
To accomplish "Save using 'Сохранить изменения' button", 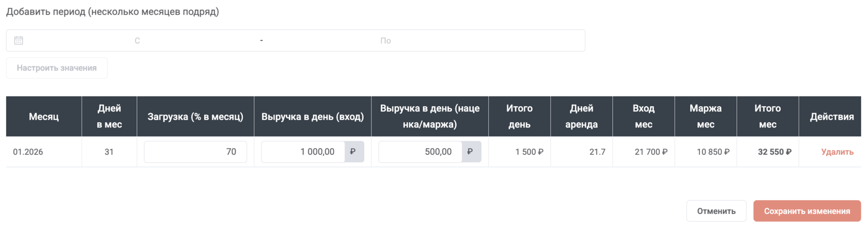I will (x=807, y=211).
